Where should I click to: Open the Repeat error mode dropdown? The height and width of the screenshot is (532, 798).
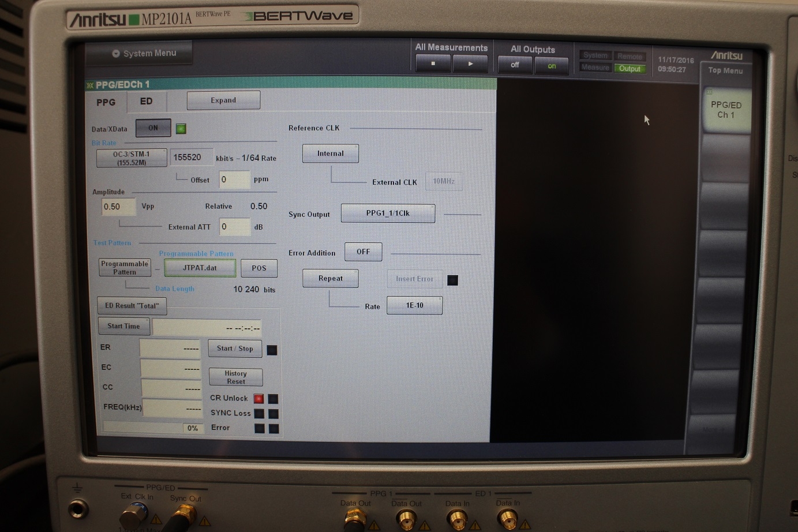tap(331, 278)
